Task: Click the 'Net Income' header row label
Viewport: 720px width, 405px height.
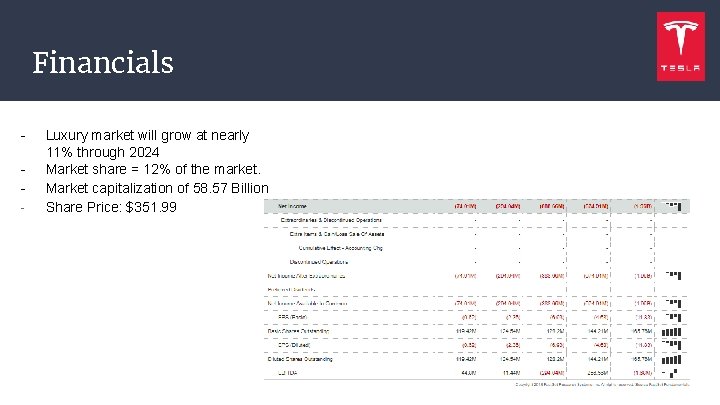Action: point(292,206)
